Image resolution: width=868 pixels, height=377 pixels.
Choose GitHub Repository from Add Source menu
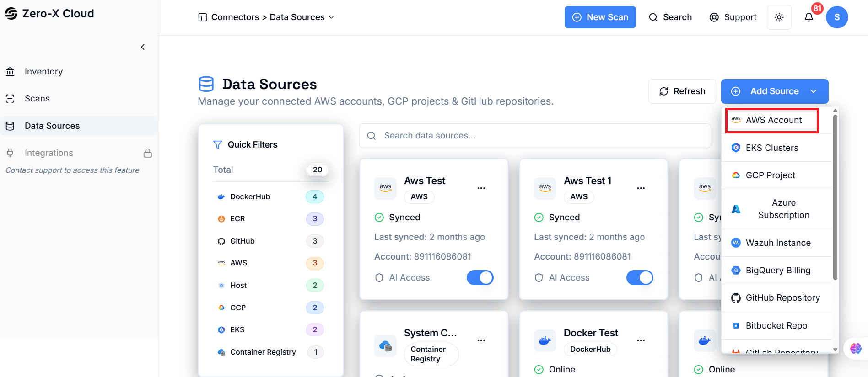(776, 298)
